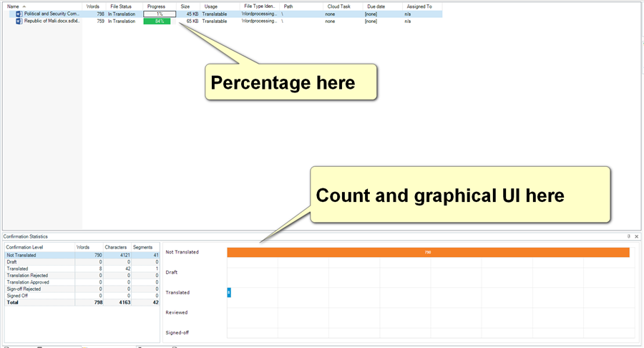Click the Path column header
Image resolution: width=644 pixels, height=348 pixels.
tap(288, 6)
